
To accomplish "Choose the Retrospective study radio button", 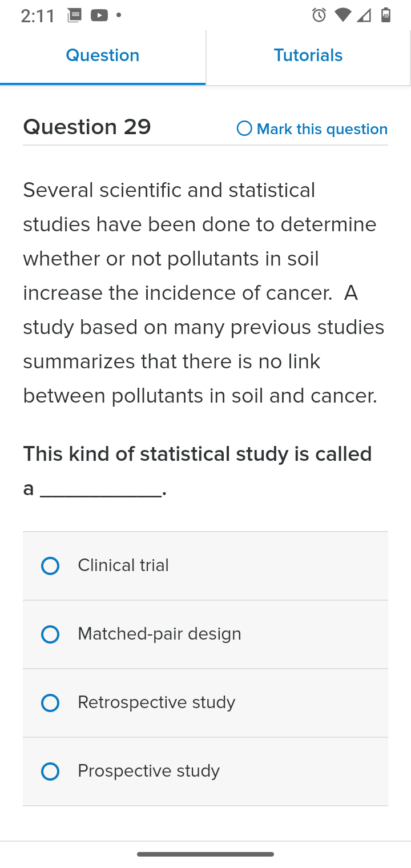I will tap(50, 703).
